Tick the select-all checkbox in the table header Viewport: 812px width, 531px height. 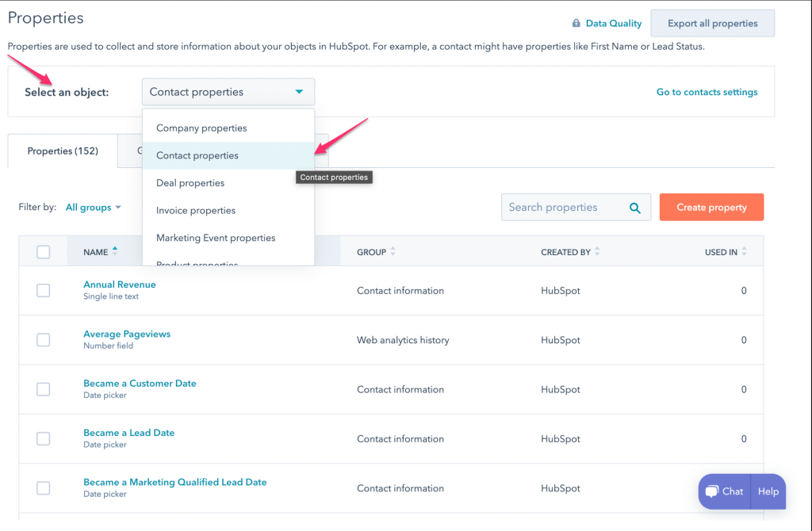pyautogui.click(x=44, y=252)
